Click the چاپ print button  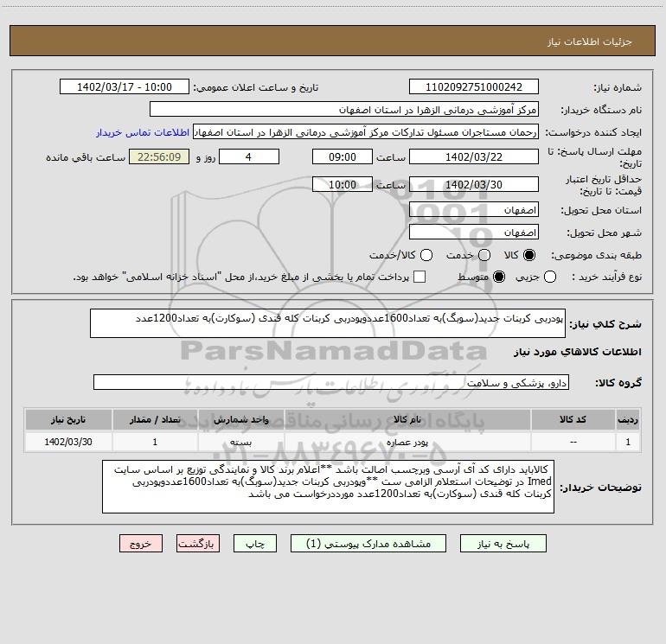click(255, 544)
